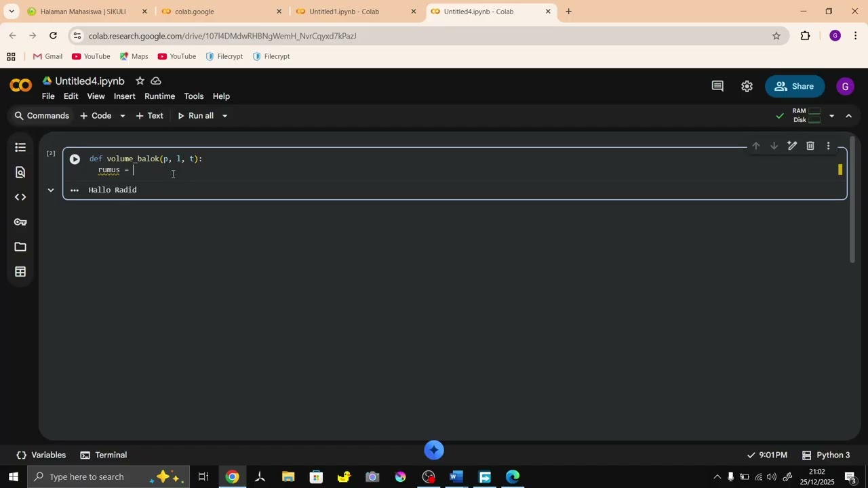Image resolution: width=868 pixels, height=488 pixels.
Task: Open the Gmail bookmark
Action: pos(47,56)
